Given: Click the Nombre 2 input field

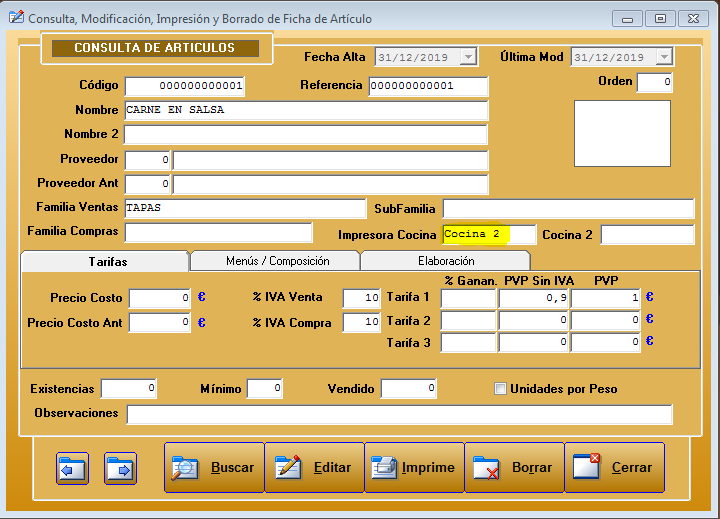Looking at the screenshot, I should point(306,135).
